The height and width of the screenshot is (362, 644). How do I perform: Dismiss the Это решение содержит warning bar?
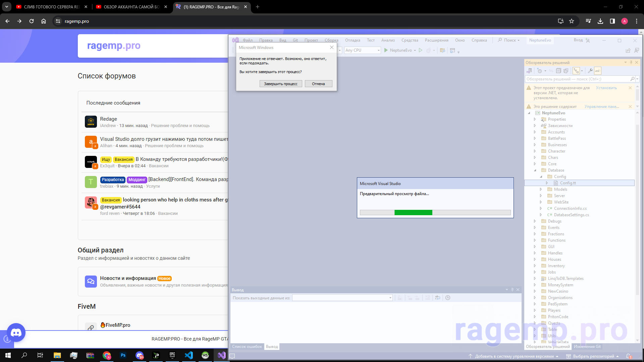(630, 107)
